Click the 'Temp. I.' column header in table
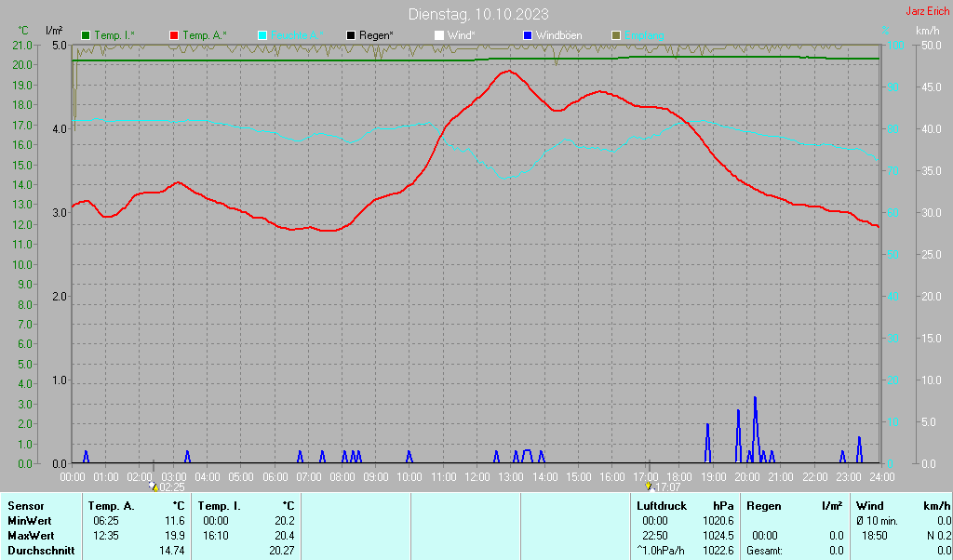 coord(219,506)
